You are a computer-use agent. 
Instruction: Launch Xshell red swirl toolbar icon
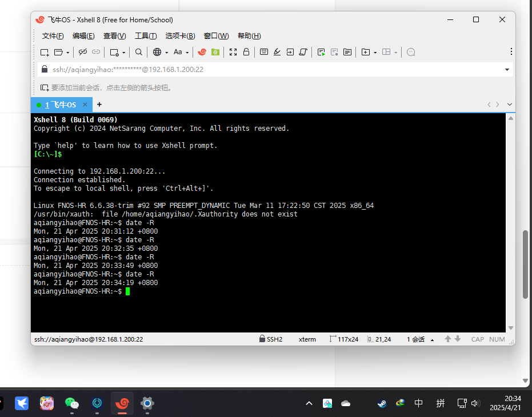tap(202, 52)
